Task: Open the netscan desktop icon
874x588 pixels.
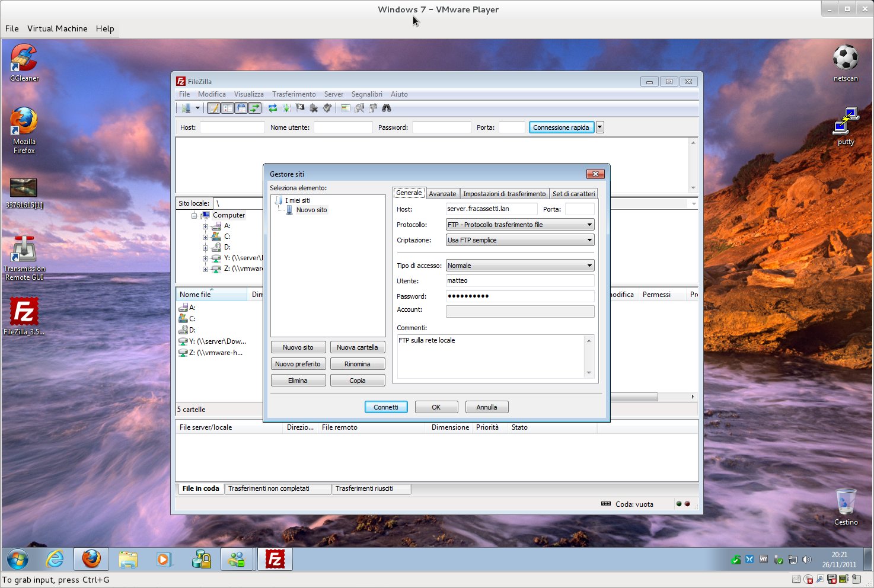Action: click(846, 63)
